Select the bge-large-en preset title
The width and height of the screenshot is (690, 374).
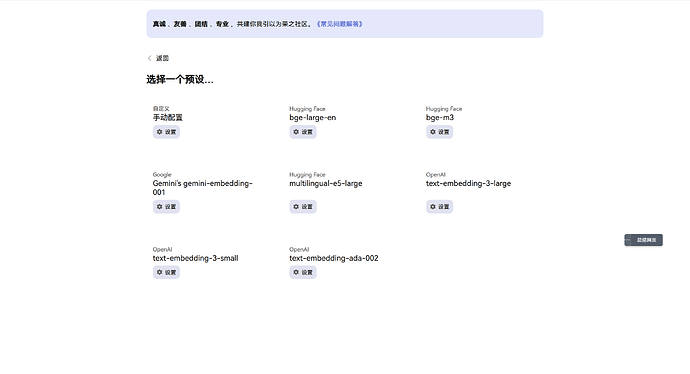coord(312,117)
